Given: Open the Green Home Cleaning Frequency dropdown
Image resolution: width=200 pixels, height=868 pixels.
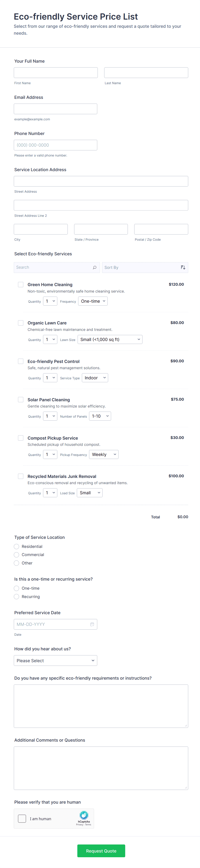Looking at the screenshot, I should 93,301.
